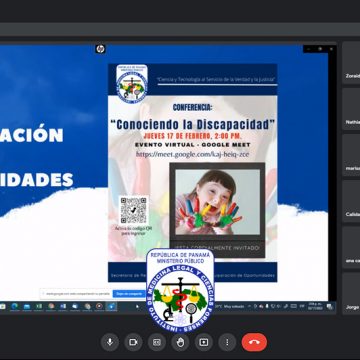
Task: Open the present now screen button
Action: point(204,342)
